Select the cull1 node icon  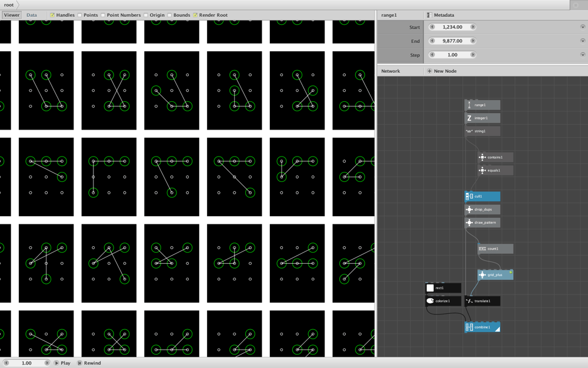(469, 197)
